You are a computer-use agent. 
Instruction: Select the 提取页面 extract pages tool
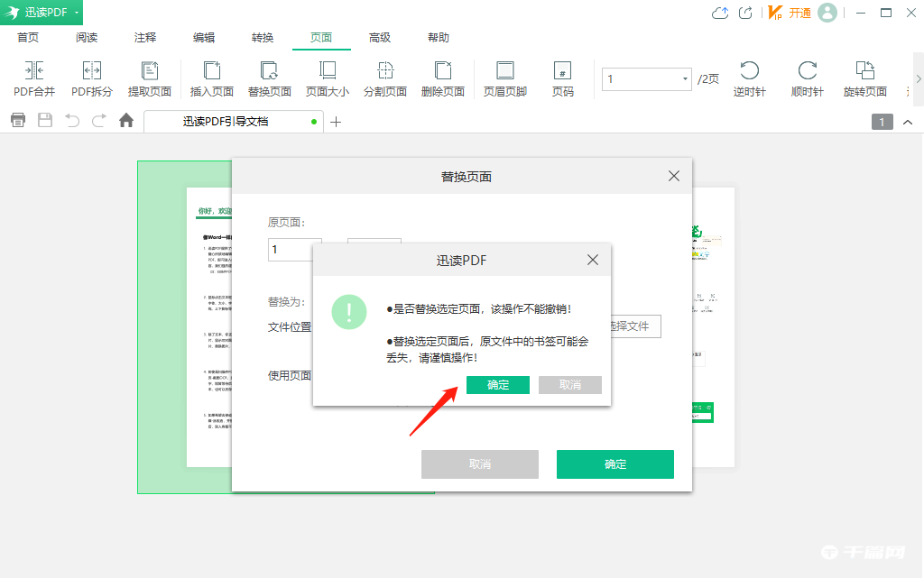click(150, 78)
